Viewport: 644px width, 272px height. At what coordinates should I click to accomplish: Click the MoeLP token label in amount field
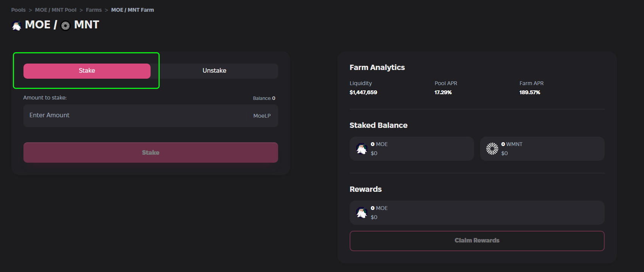262,116
